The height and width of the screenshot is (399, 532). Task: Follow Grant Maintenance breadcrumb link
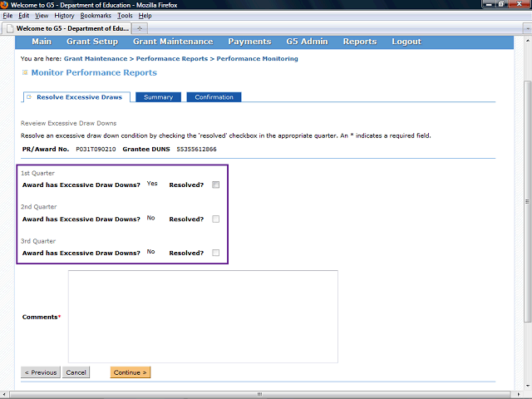(x=96, y=59)
